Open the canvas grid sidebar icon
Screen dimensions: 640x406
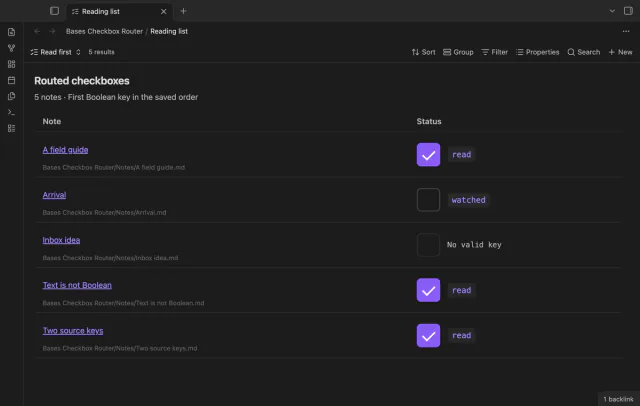(x=11, y=64)
